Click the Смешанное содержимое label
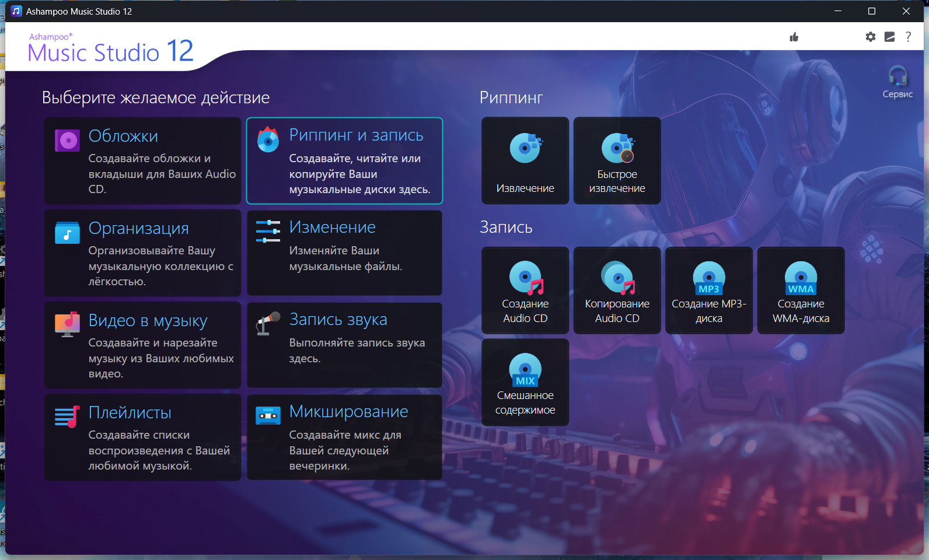Screen dimensions: 929x560 (525, 402)
